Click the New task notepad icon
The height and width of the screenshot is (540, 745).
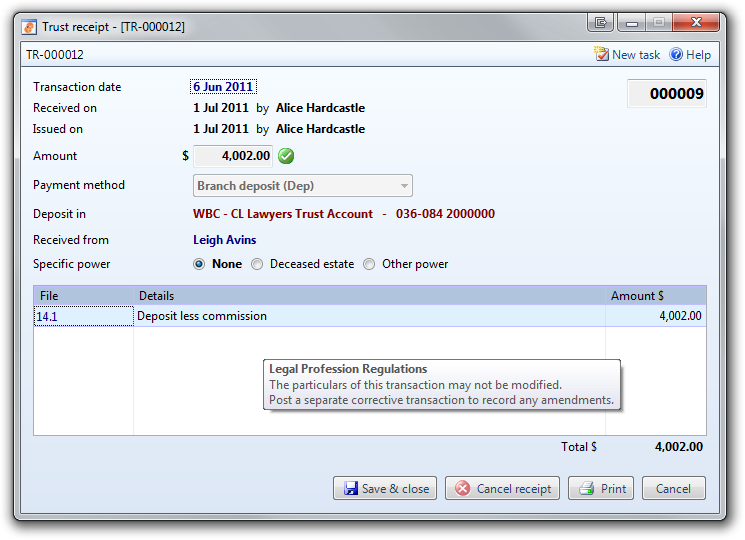pyautogui.click(x=602, y=54)
